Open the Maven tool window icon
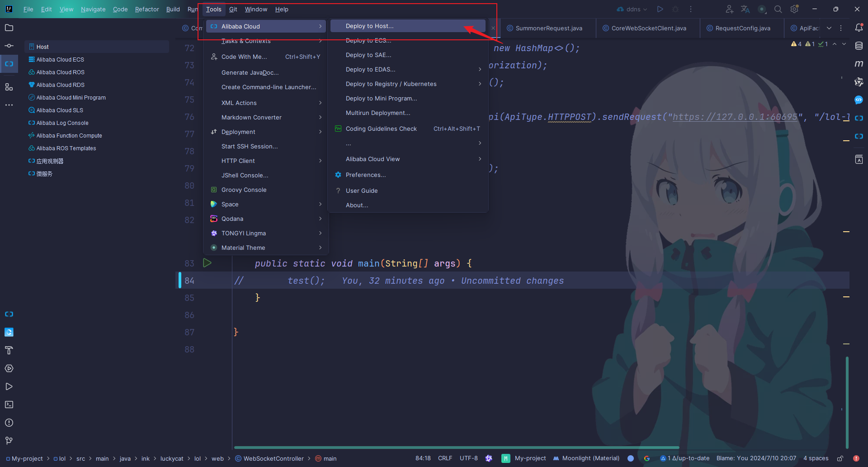The image size is (868, 467). click(859, 64)
